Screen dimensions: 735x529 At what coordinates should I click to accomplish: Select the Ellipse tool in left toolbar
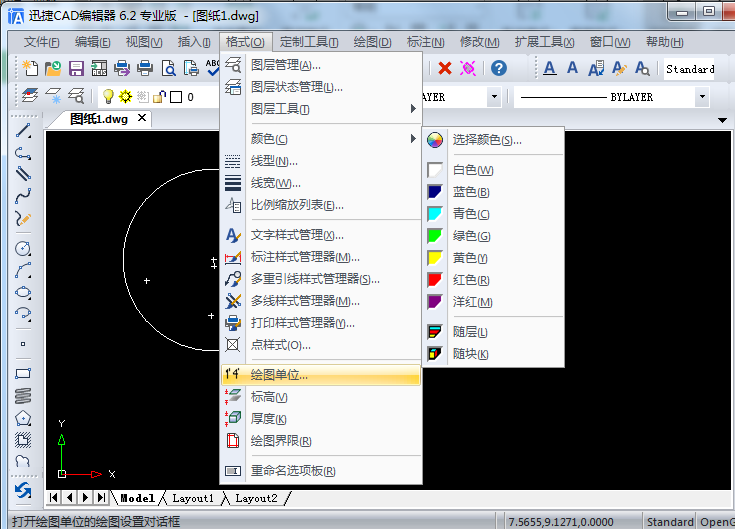coord(23,292)
